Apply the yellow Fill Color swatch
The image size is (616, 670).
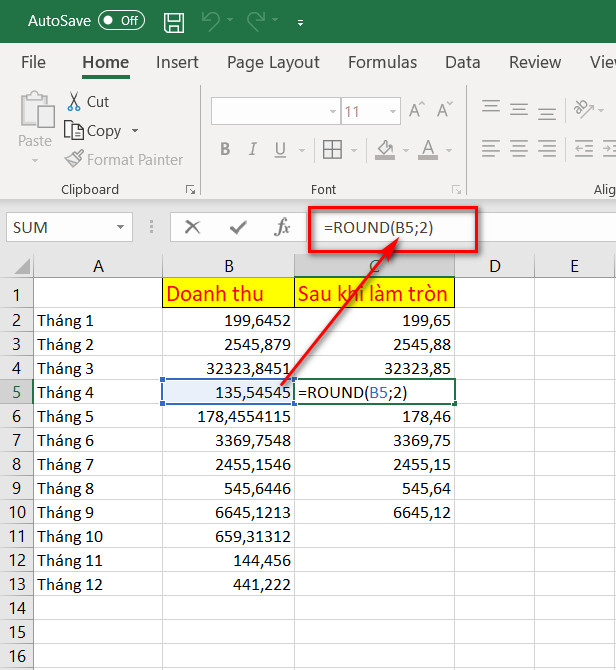(x=386, y=150)
